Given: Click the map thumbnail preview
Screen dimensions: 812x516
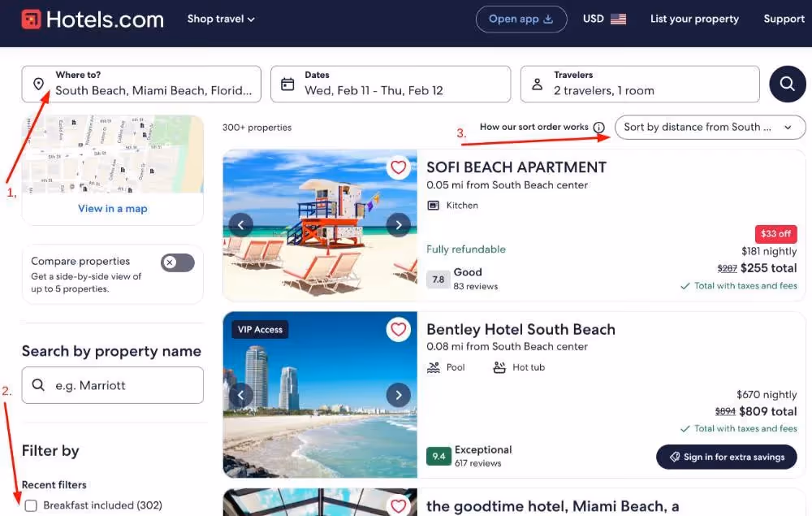Looking at the screenshot, I should tap(112, 154).
